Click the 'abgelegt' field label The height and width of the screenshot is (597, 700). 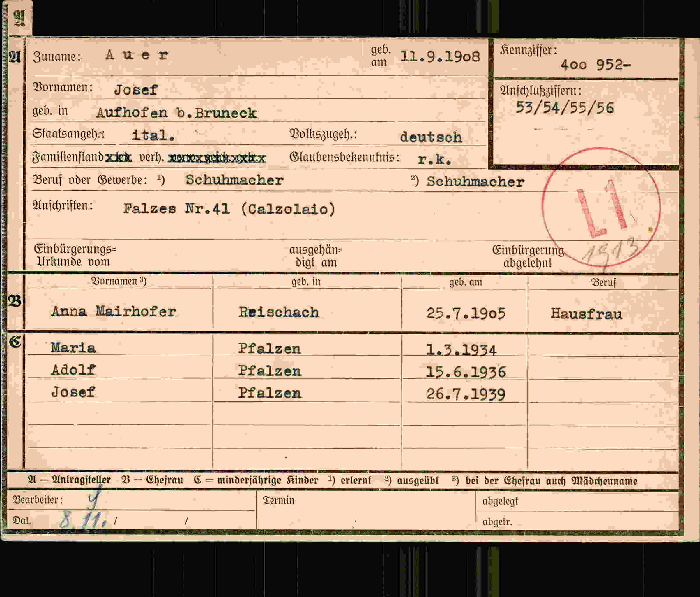click(500, 501)
